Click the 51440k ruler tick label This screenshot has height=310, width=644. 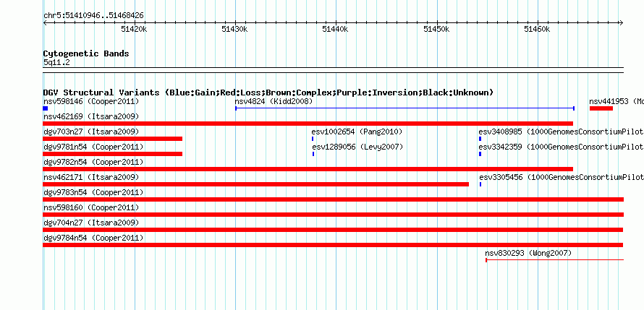pos(335,29)
